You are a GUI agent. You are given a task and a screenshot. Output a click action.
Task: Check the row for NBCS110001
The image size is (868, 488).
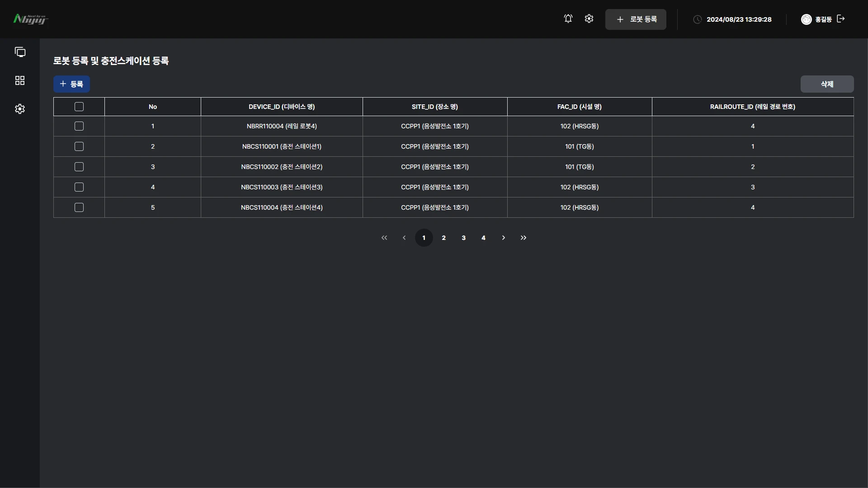point(79,146)
